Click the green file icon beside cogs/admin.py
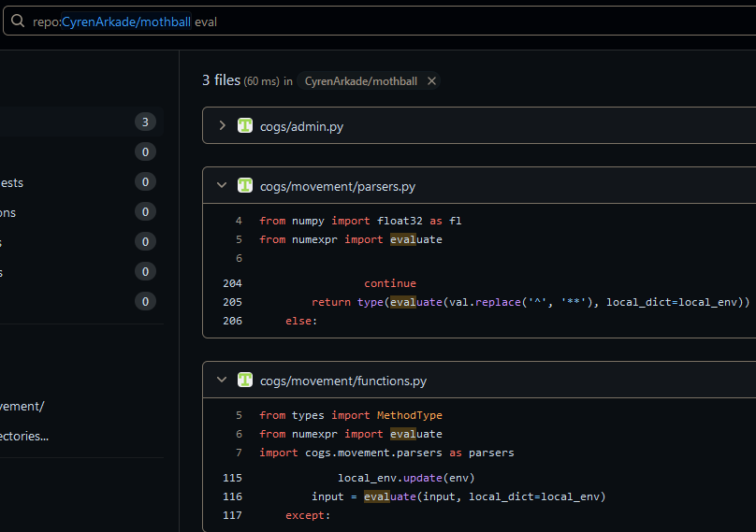 (x=245, y=125)
